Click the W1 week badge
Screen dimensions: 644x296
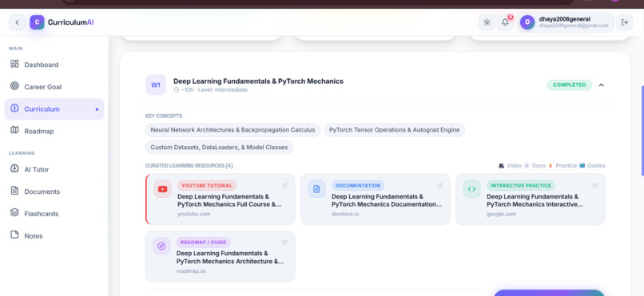[x=156, y=85]
